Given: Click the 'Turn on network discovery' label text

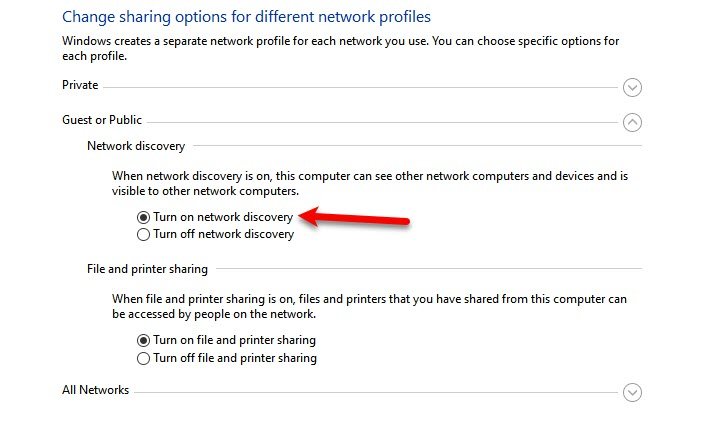Looking at the screenshot, I should click(x=223, y=216).
